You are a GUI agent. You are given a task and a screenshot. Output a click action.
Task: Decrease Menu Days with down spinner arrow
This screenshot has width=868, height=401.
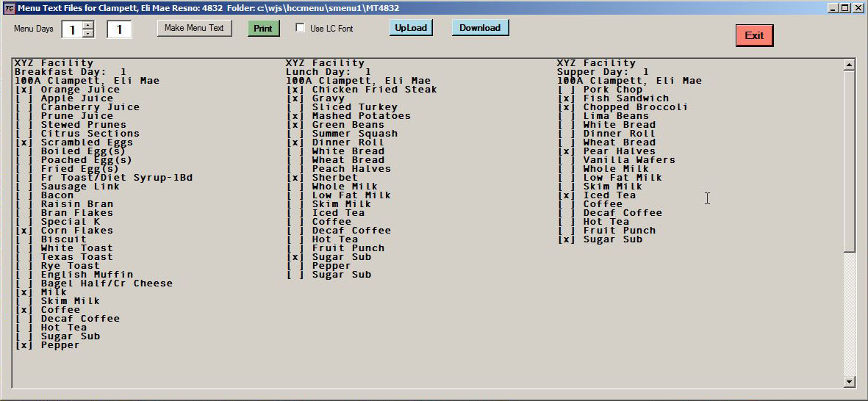point(88,33)
